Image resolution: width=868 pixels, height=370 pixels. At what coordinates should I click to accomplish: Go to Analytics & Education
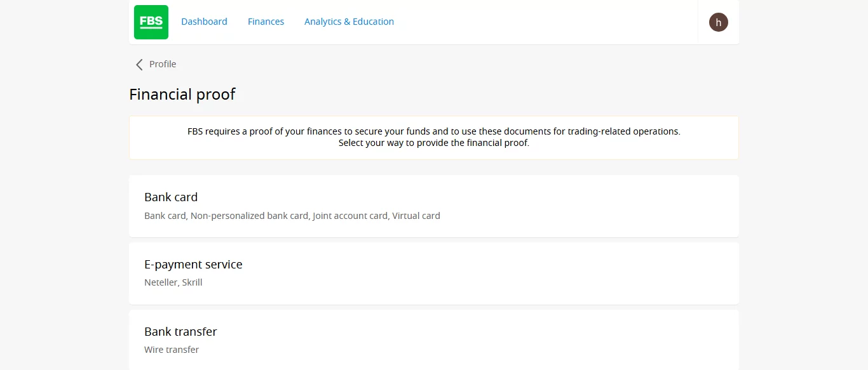(x=349, y=22)
